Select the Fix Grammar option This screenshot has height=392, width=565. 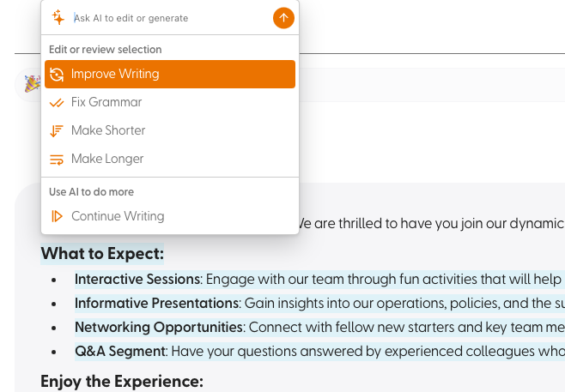click(x=170, y=102)
